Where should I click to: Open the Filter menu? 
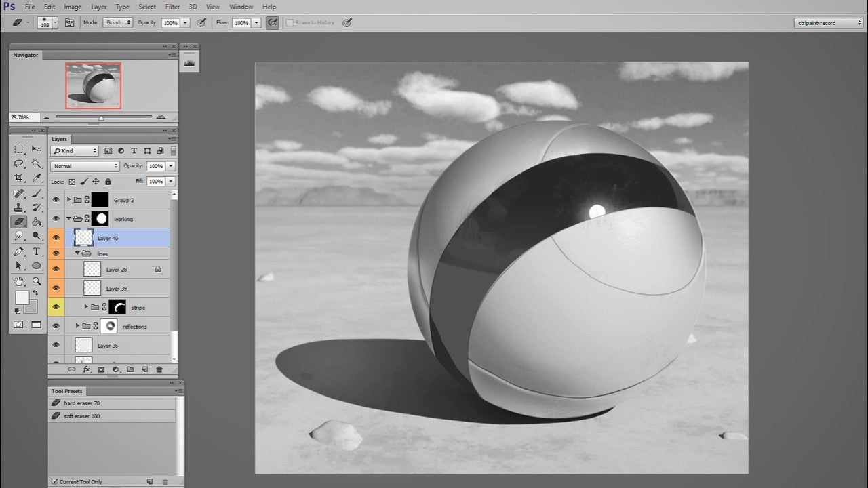172,7
